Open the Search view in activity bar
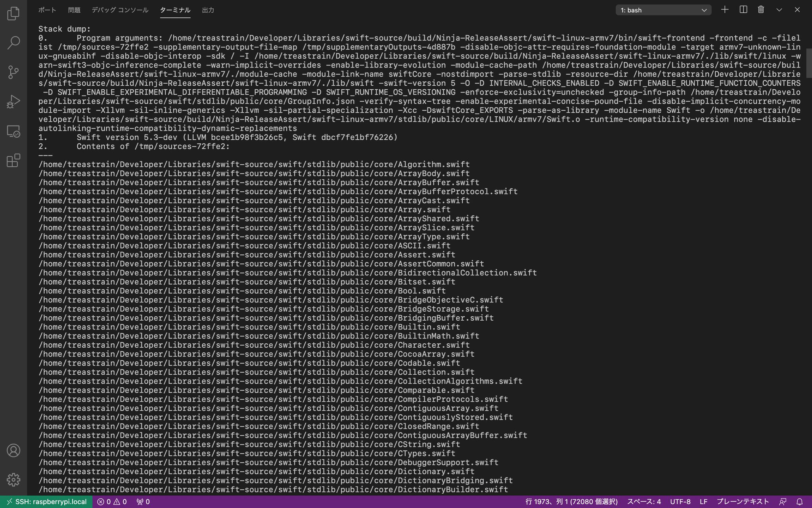Screen dimensions: 812x508 (x=13, y=43)
